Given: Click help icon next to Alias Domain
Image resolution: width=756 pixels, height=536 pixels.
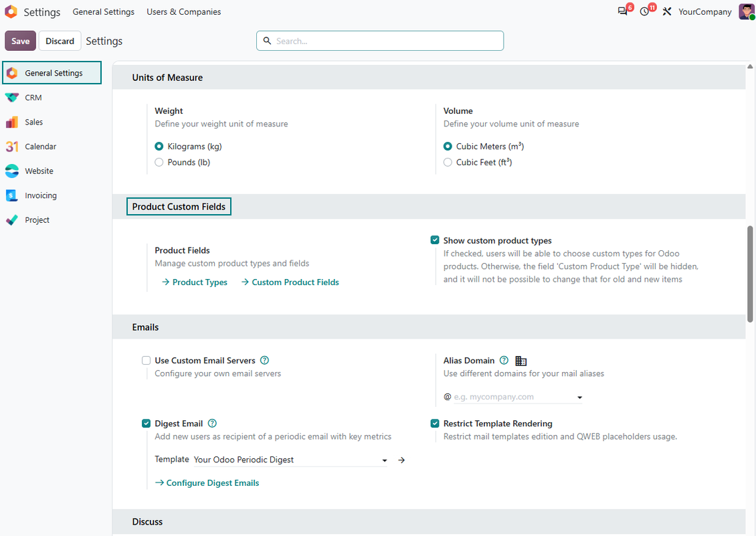Looking at the screenshot, I should [504, 361].
